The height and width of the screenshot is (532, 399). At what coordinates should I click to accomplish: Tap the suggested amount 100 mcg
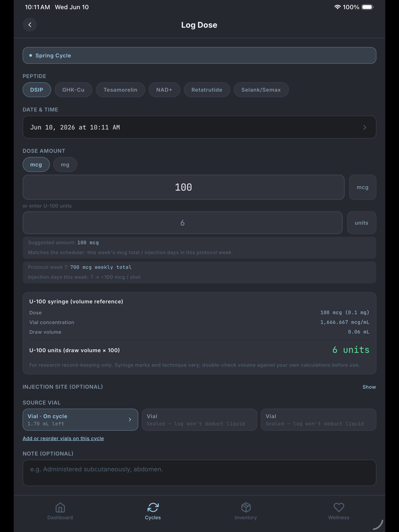(x=88, y=243)
